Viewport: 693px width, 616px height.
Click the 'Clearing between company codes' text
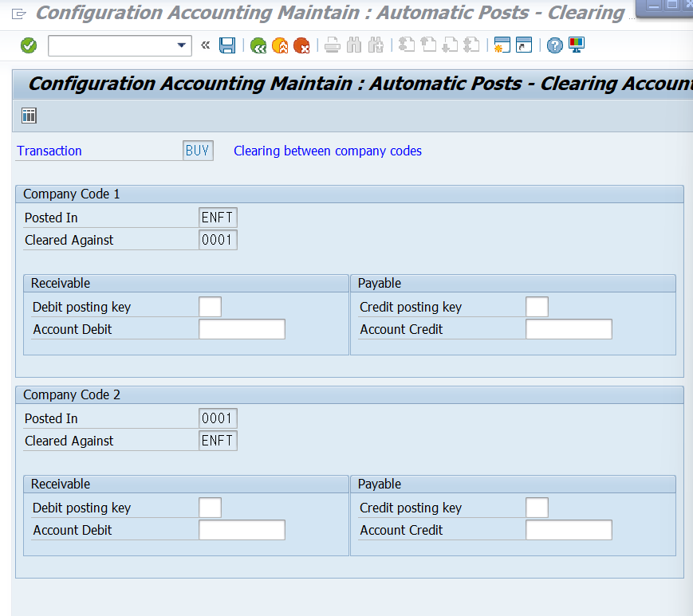tap(328, 151)
